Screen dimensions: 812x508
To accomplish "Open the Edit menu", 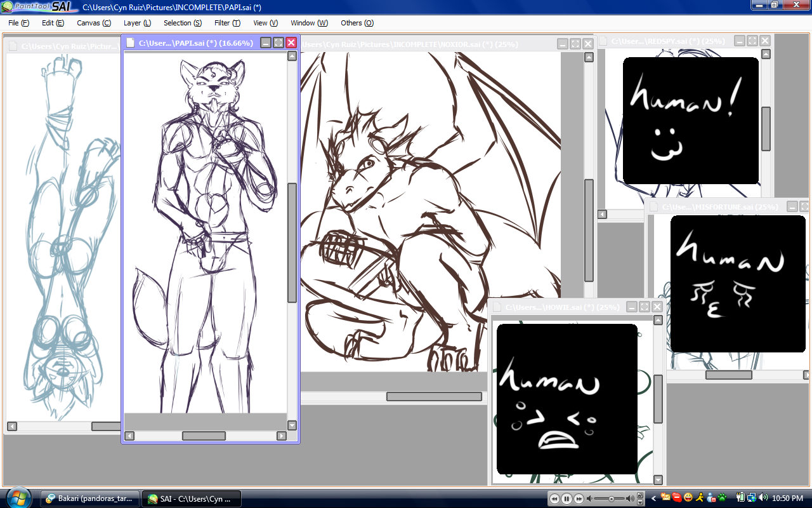I will click(53, 23).
